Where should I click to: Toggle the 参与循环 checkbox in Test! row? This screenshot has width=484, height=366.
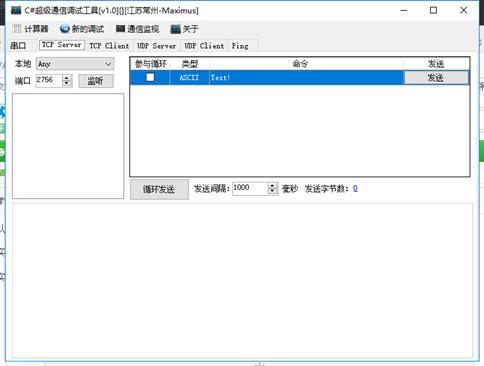click(150, 77)
